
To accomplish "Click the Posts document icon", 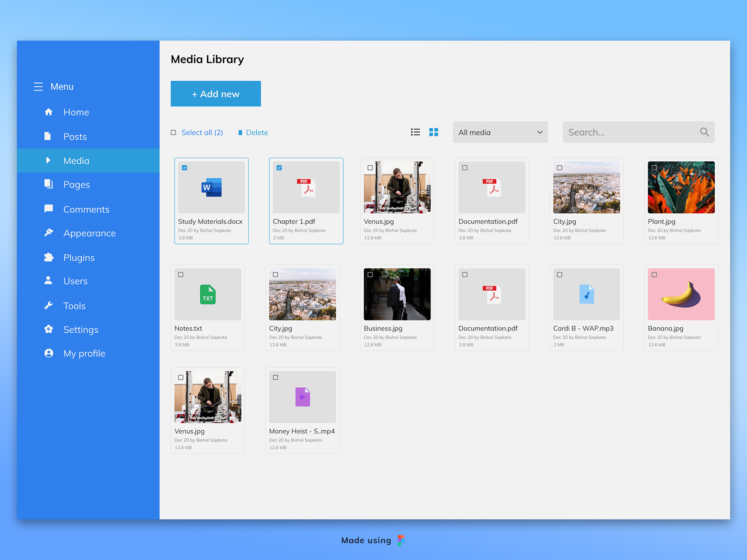I will tap(49, 136).
